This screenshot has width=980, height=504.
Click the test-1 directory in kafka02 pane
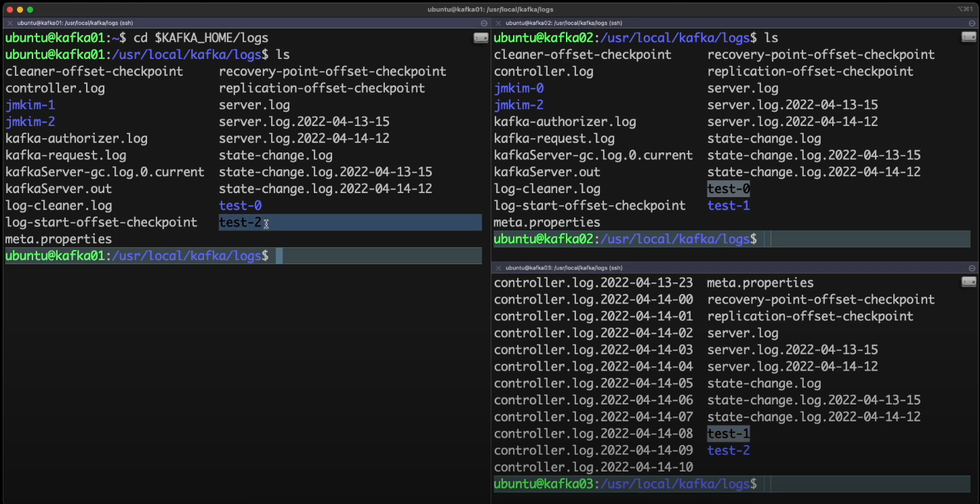[729, 205]
